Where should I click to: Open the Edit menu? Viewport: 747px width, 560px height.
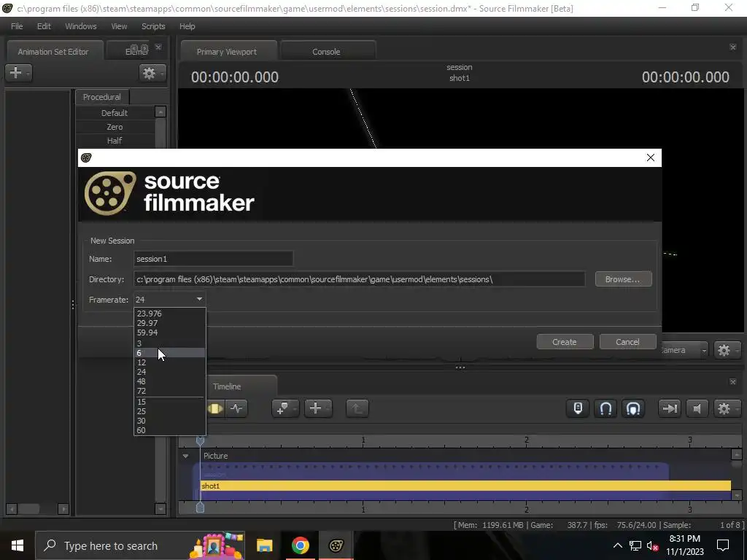pyautogui.click(x=44, y=26)
